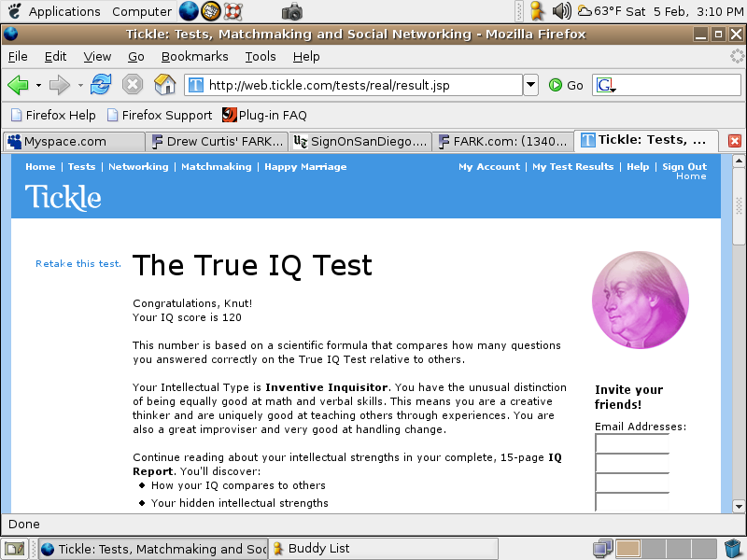Click the green Go button icon
This screenshot has width=747, height=560.
click(555, 85)
